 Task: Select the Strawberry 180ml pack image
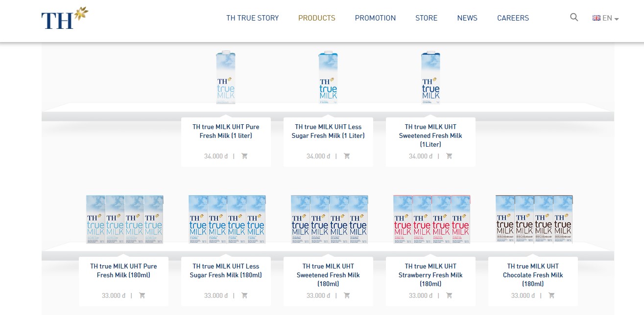[x=432, y=219]
